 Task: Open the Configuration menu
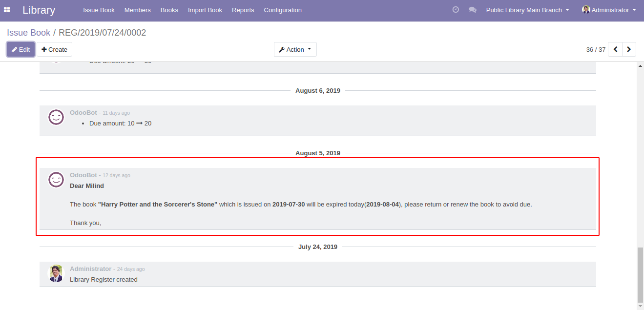click(x=283, y=10)
